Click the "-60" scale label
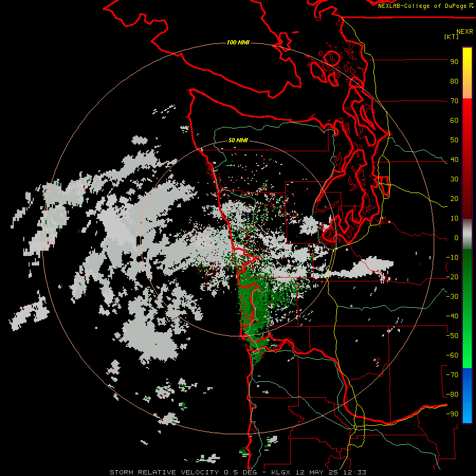This screenshot has width=476, height=476. tap(452, 355)
